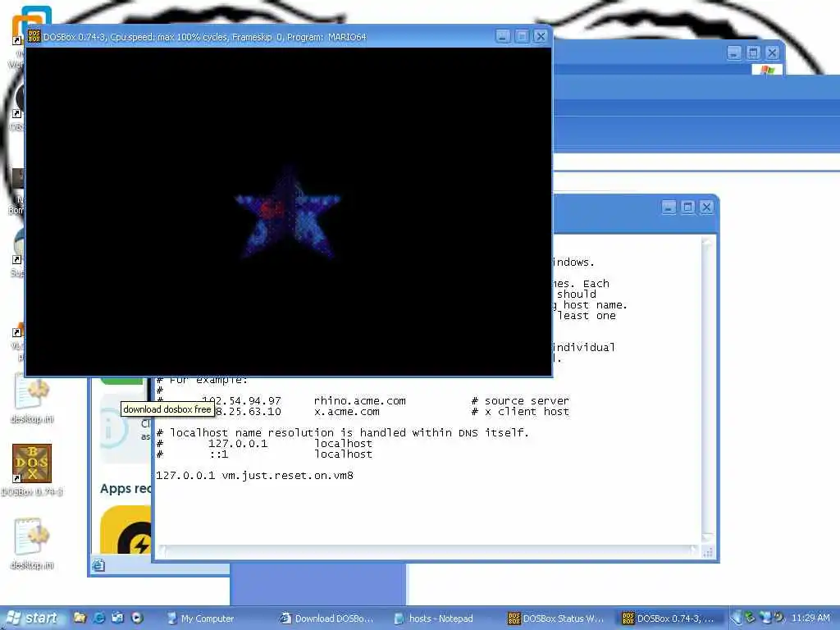Maximize the hosts Notepad window
Image resolution: width=840 pixels, height=630 pixels.
pyautogui.click(x=688, y=208)
